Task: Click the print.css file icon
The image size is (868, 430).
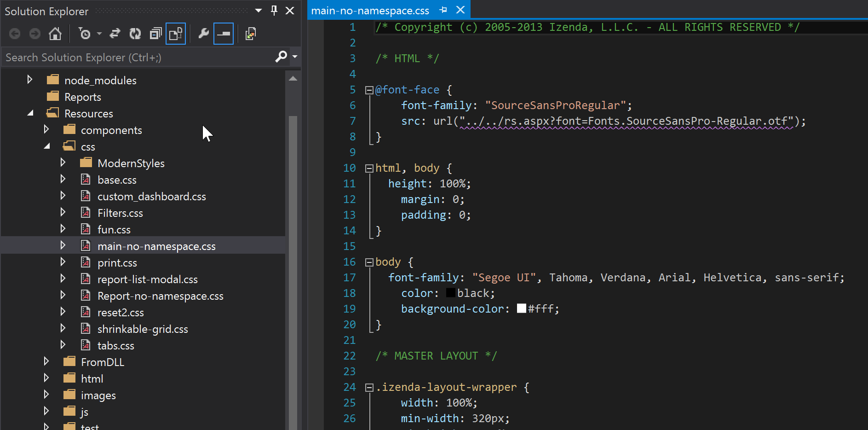Action: 86,262
